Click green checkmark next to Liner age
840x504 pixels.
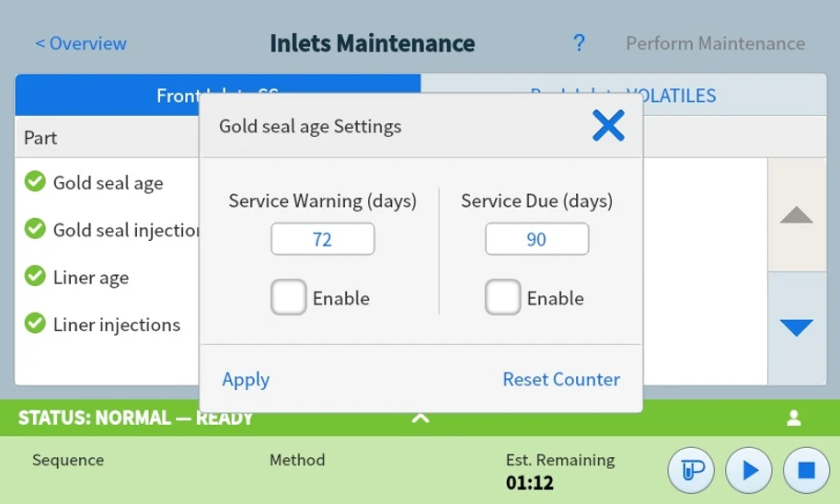[35, 277]
